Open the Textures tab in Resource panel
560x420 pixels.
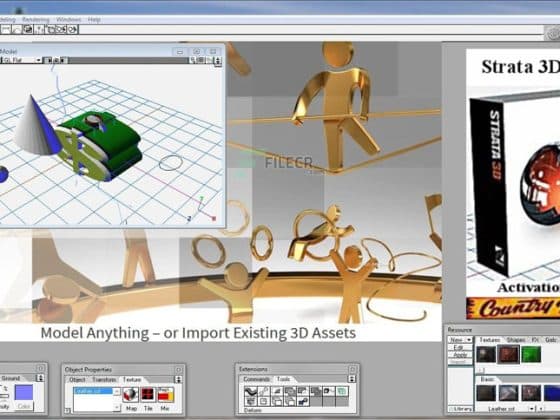click(x=489, y=340)
